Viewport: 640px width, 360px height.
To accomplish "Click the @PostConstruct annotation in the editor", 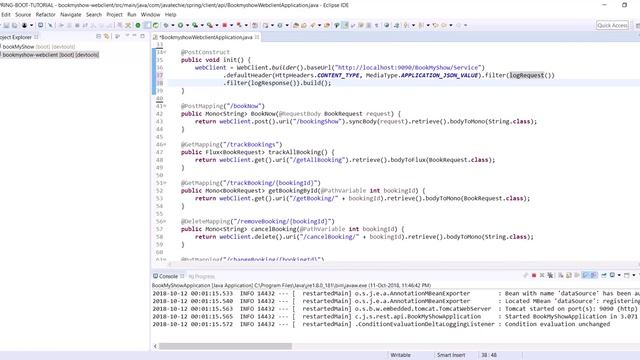I will tap(205, 52).
